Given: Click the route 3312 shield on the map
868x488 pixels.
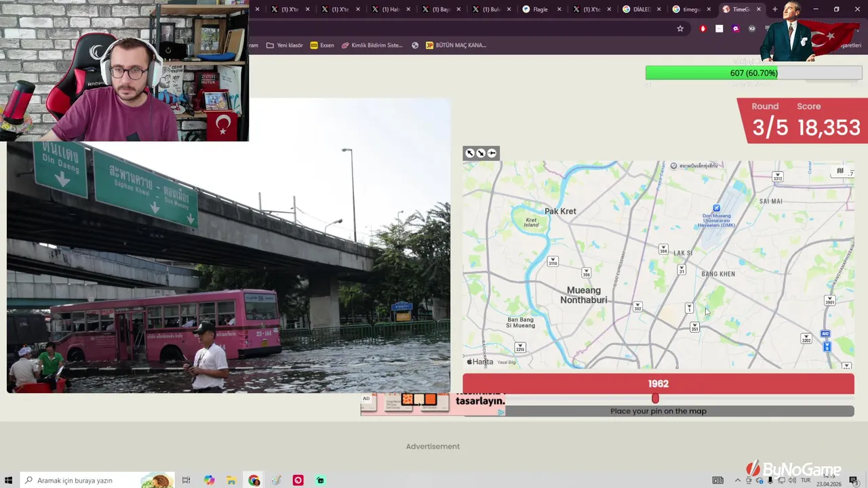Looking at the screenshot, I should (x=778, y=177).
